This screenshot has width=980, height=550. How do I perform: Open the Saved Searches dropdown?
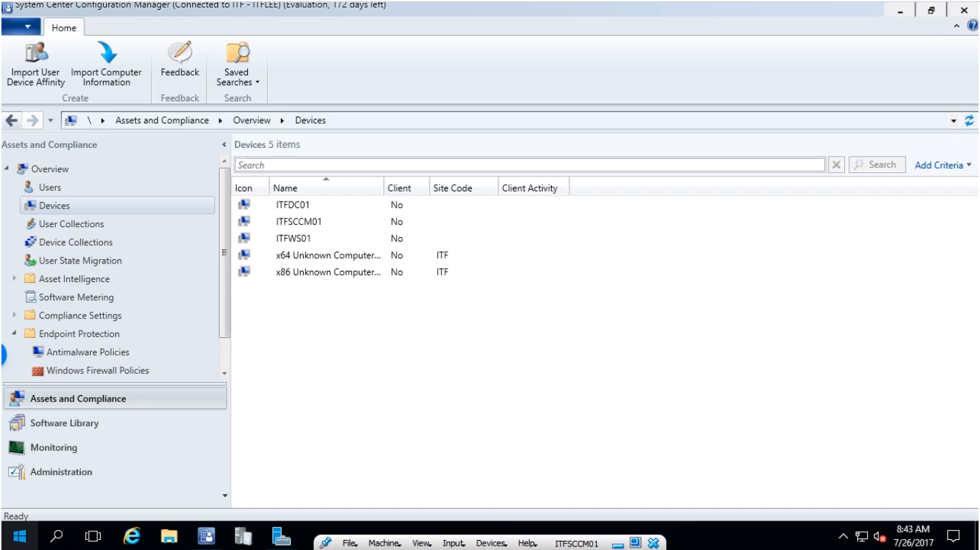pos(237,77)
